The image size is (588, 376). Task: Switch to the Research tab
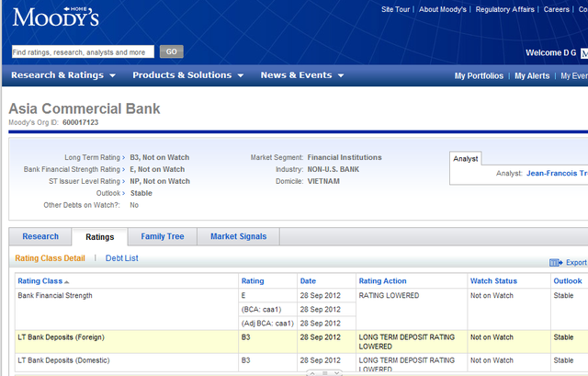pyautogui.click(x=40, y=237)
